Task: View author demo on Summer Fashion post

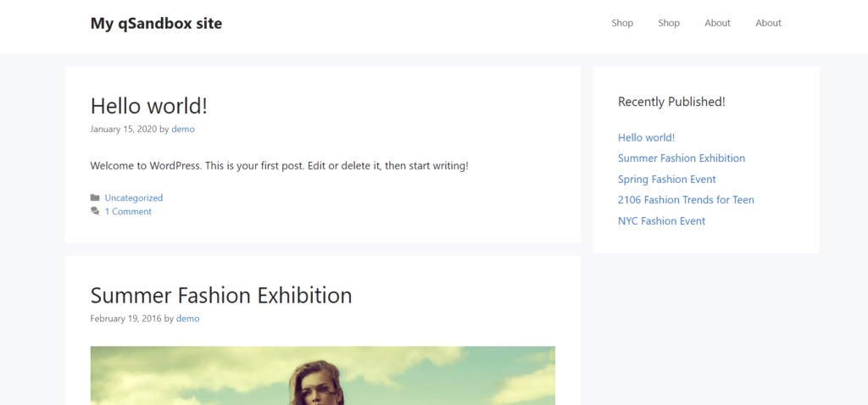Action: (x=187, y=319)
